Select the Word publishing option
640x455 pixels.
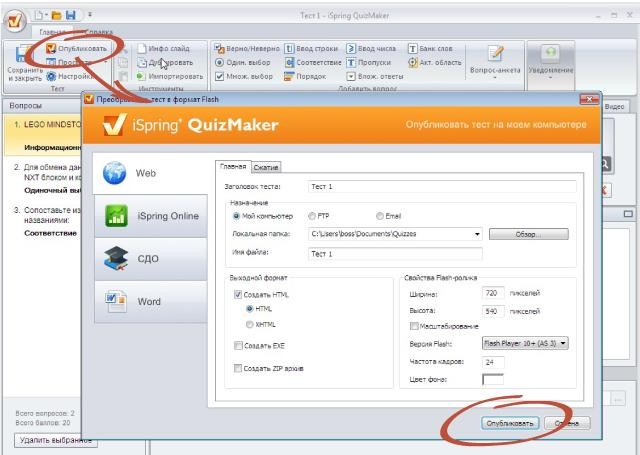coord(151,302)
